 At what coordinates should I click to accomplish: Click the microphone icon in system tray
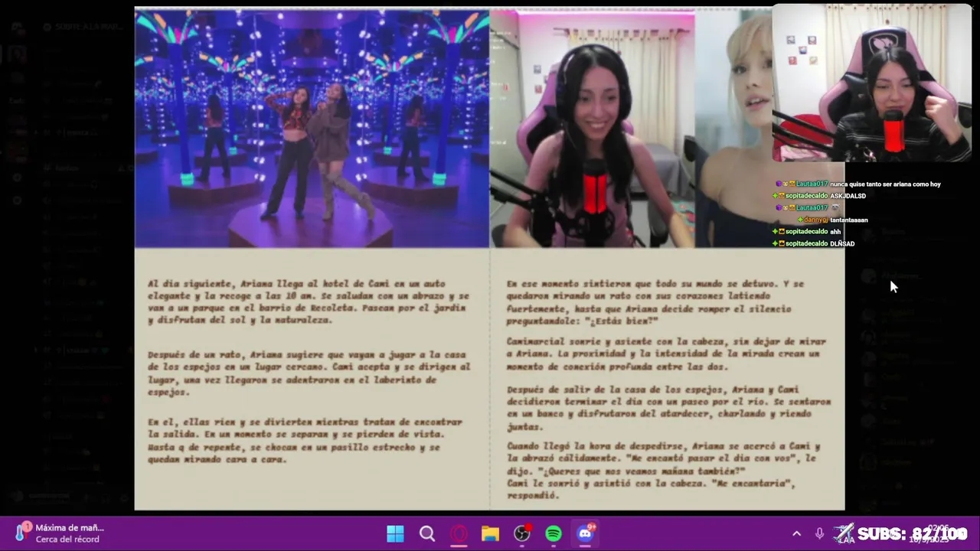819,533
